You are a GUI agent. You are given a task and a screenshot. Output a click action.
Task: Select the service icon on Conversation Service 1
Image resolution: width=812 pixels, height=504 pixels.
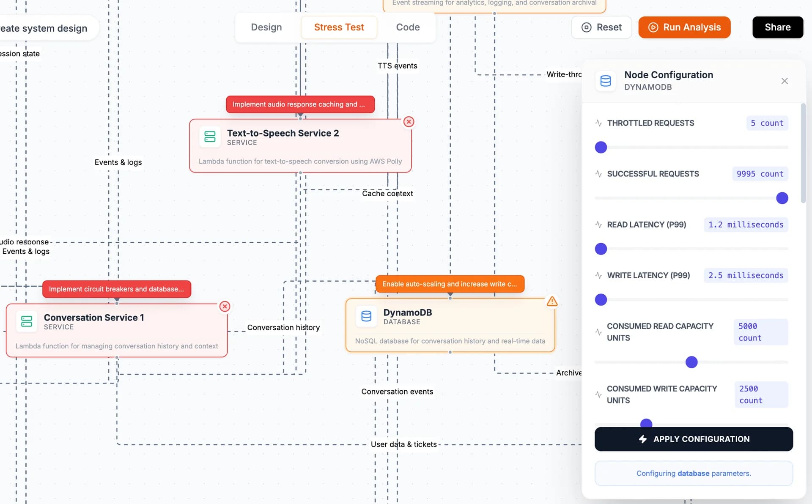[27, 321]
